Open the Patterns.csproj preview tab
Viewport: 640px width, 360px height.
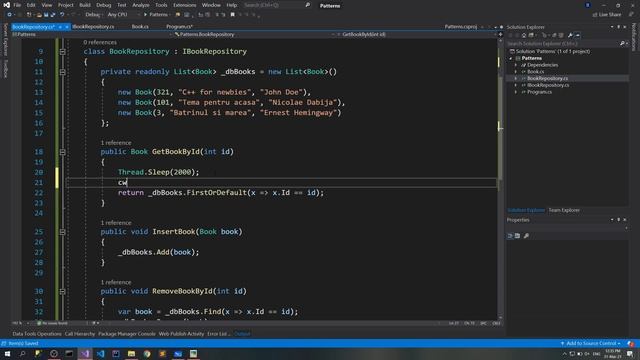(x=460, y=27)
